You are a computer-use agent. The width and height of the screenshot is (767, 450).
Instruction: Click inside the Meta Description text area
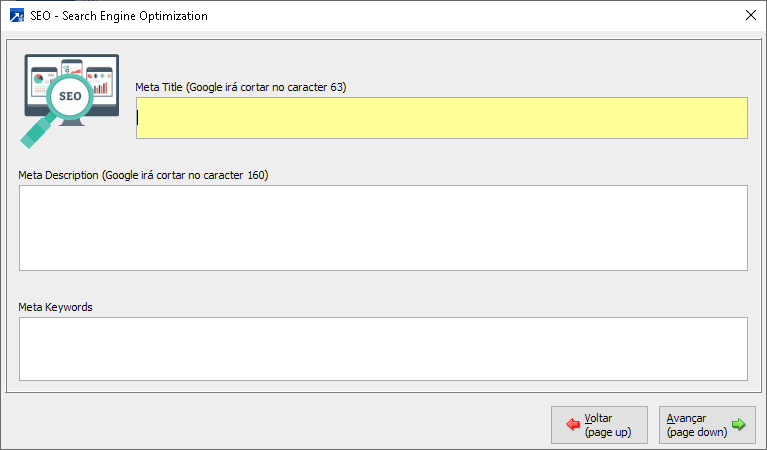tap(383, 227)
